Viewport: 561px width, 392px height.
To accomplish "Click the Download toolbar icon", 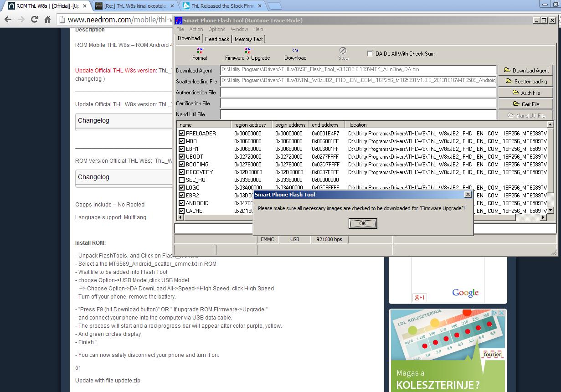I will pos(295,54).
